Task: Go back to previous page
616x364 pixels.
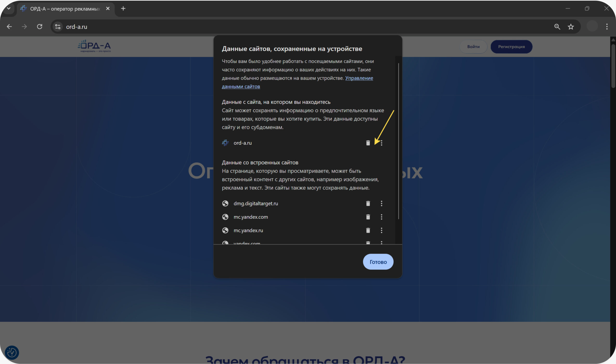Action: tap(9, 26)
